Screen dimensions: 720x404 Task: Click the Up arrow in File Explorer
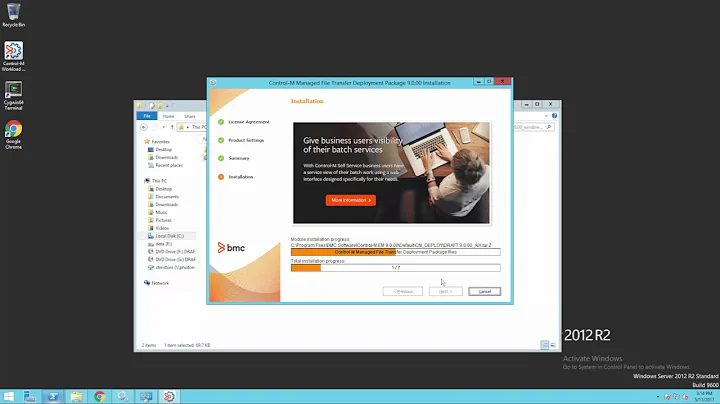click(172, 127)
